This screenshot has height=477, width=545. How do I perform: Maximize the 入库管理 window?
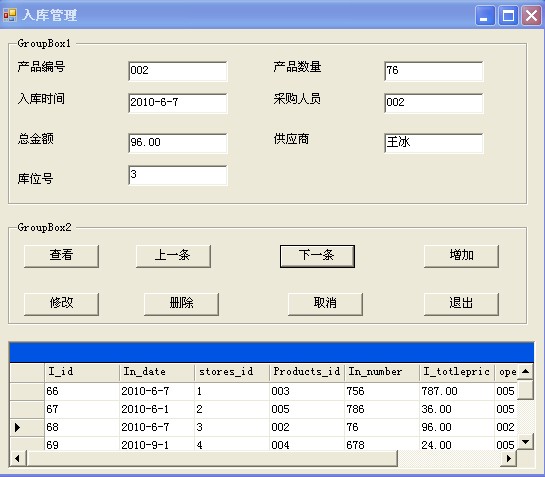click(x=508, y=15)
